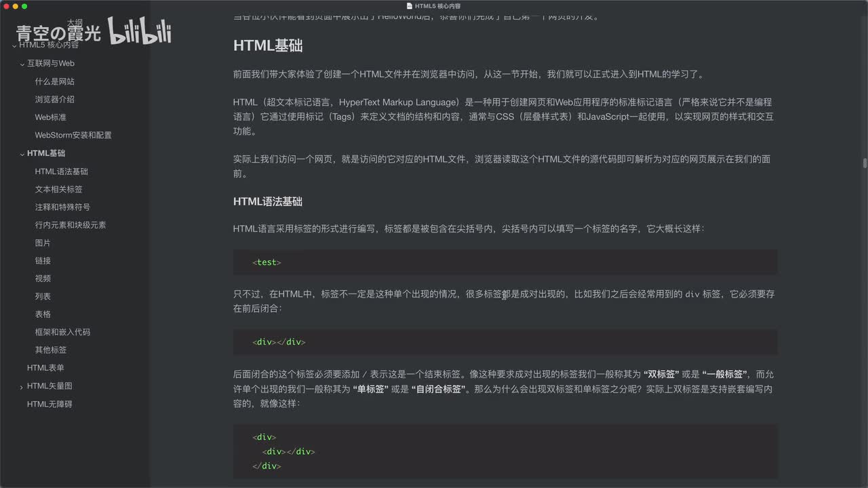868x488 pixels.
Task: Click the window title HTML5 核心内容
Action: click(437, 5)
